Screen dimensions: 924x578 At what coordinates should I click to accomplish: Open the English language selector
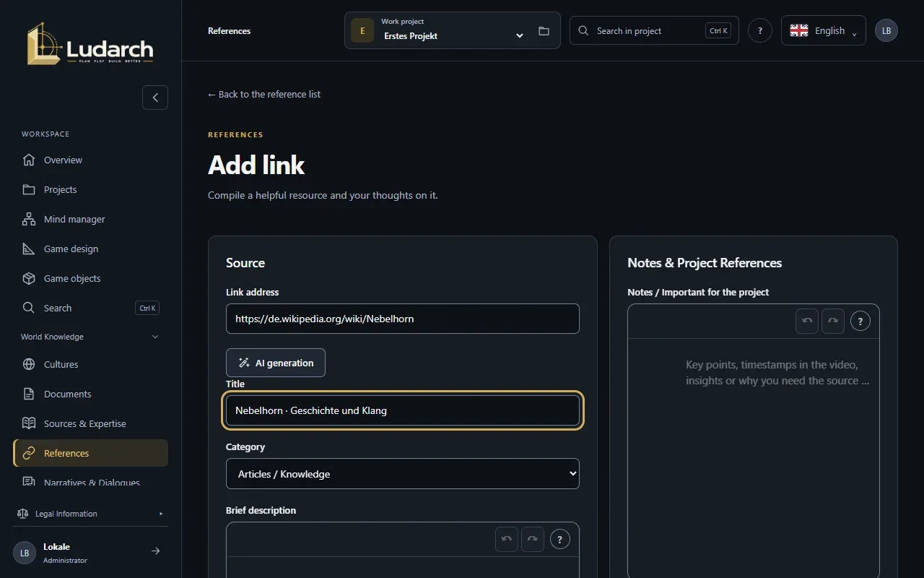pyautogui.click(x=824, y=30)
